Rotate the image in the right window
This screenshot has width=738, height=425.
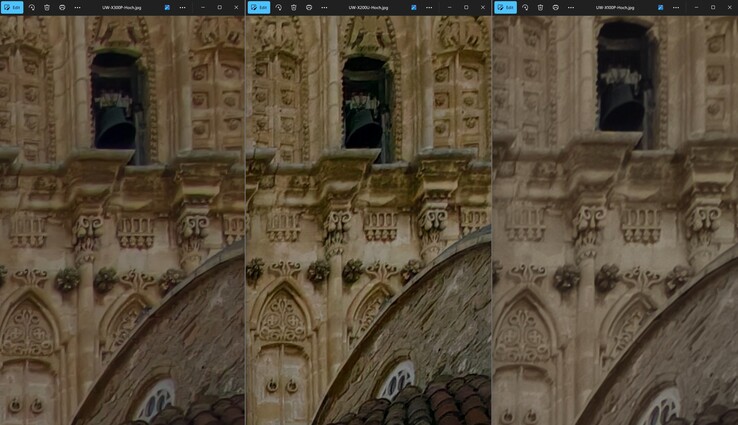click(525, 7)
